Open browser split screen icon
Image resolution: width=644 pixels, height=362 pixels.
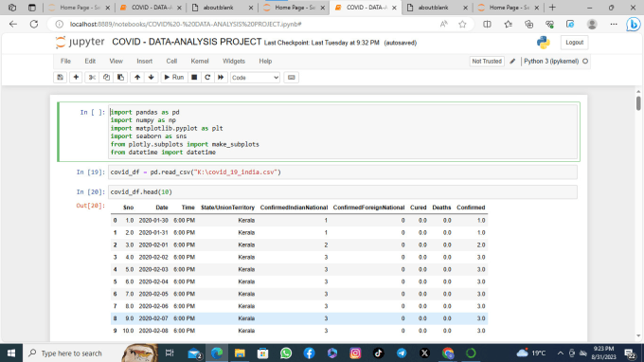tap(487, 25)
